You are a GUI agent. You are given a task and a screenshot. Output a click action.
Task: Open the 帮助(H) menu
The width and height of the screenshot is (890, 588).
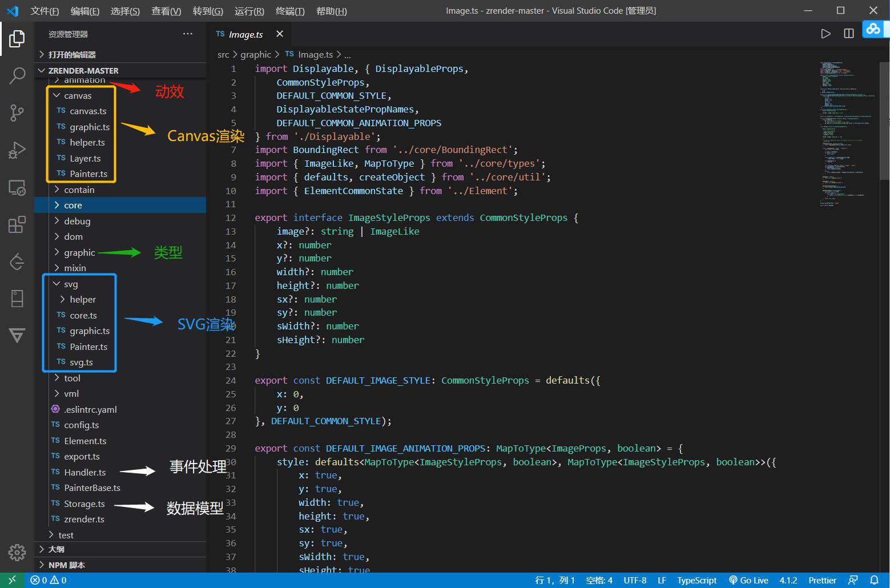[x=331, y=11]
